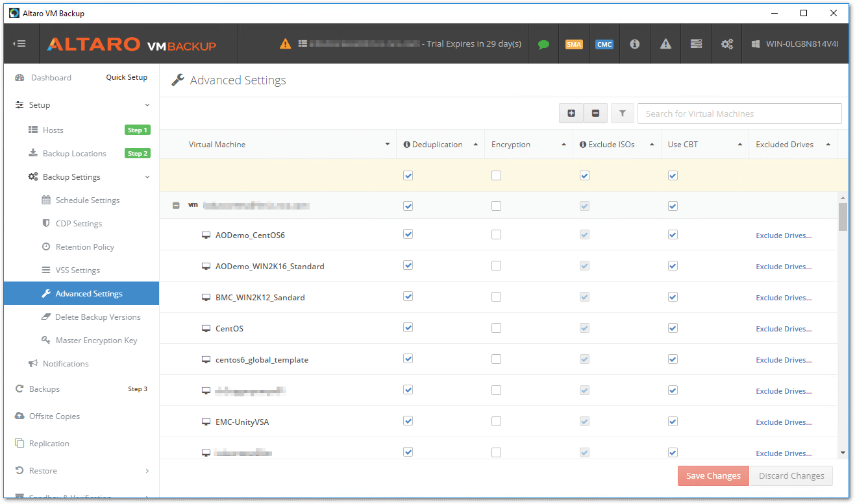Collapse the Backup Settings chevron
The image size is (855, 504).
click(x=147, y=177)
